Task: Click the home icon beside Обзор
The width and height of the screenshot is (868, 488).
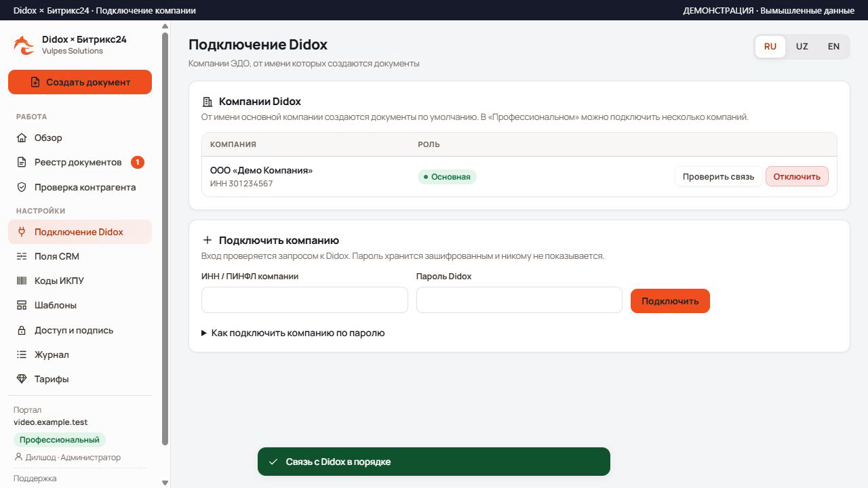Action: tap(22, 138)
